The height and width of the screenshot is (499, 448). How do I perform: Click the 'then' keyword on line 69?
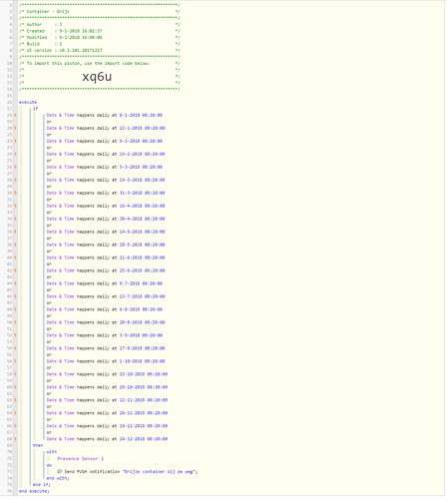38,445
